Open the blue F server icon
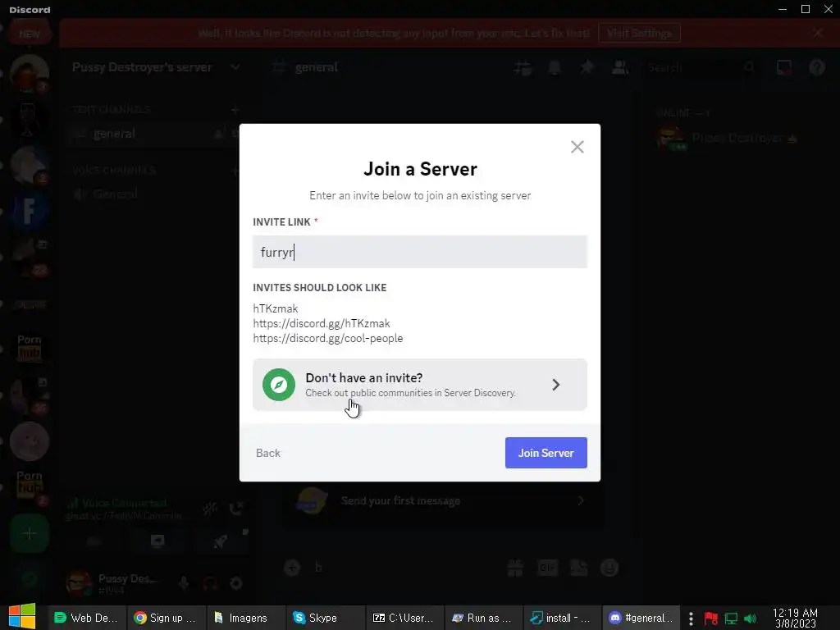The image size is (840, 630). pos(30,210)
